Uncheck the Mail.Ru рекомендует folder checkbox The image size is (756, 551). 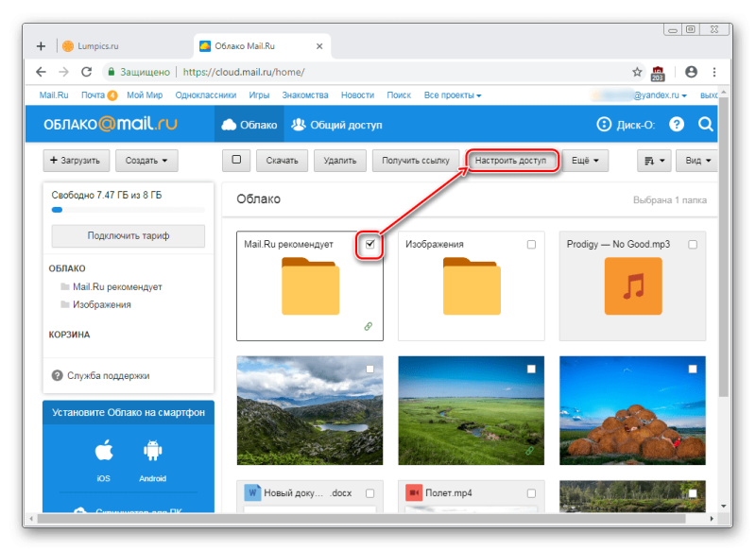(369, 244)
